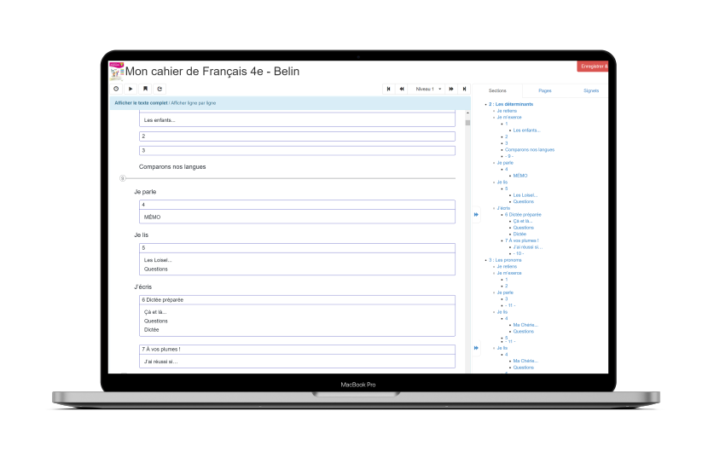Open 'Les enfants...' in the Sections tree
720x475 pixels.
click(526, 130)
